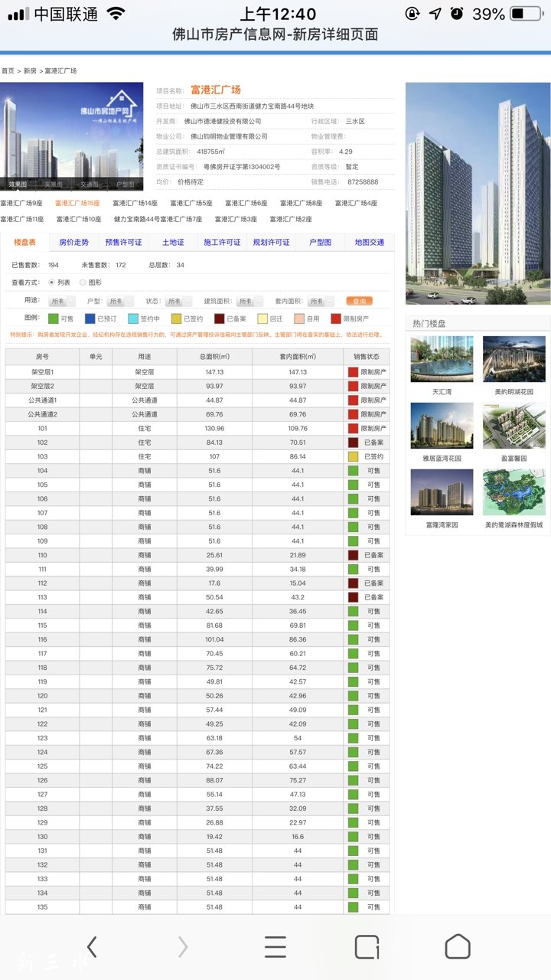Image resolution: width=551 pixels, height=980 pixels.
Task: Click dark red status icon for room 102
Action: pos(353,443)
